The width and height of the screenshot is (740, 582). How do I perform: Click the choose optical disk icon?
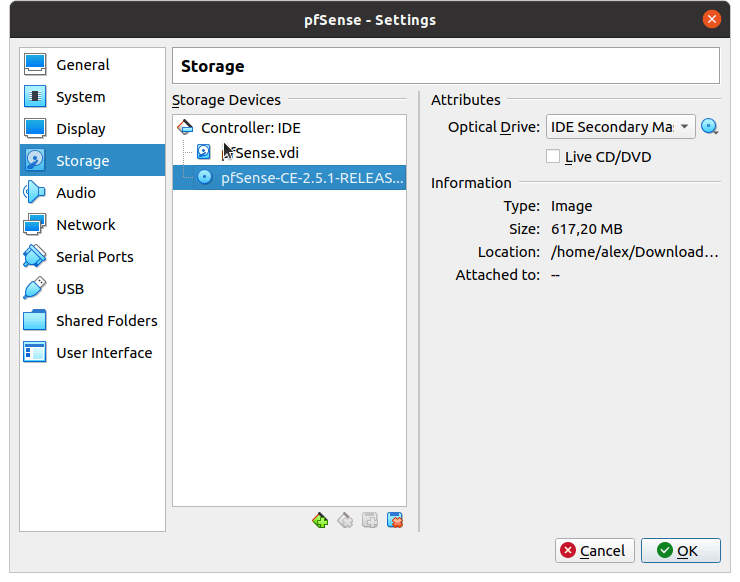click(710, 127)
